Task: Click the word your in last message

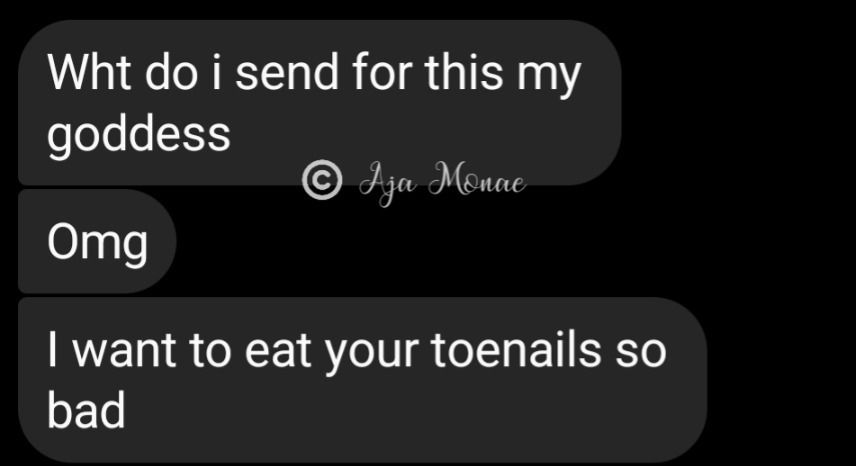Action: pyautogui.click(x=371, y=354)
